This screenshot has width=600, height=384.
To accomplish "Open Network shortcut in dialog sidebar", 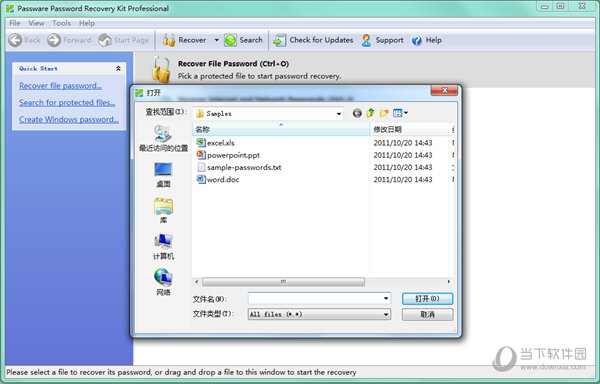I will pos(163,282).
